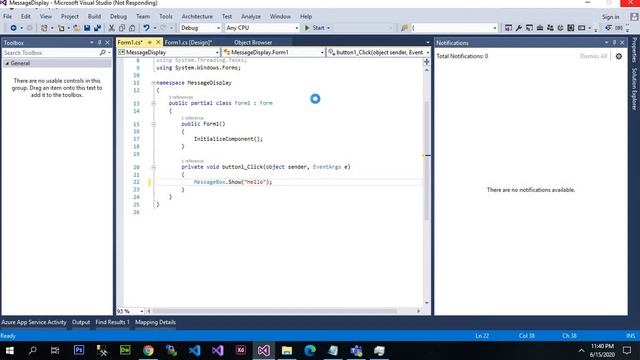This screenshot has height=360, width=640.
Task: Collapse the Form1 class code region
Action: point(154,104)
